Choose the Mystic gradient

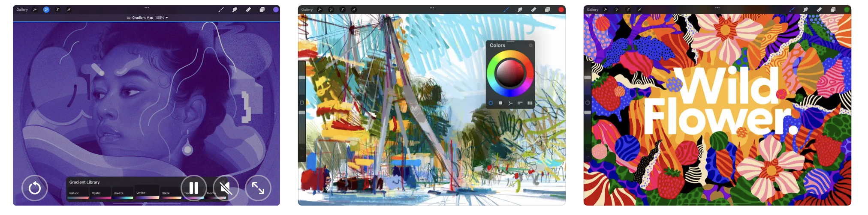(x=100, y=193)
